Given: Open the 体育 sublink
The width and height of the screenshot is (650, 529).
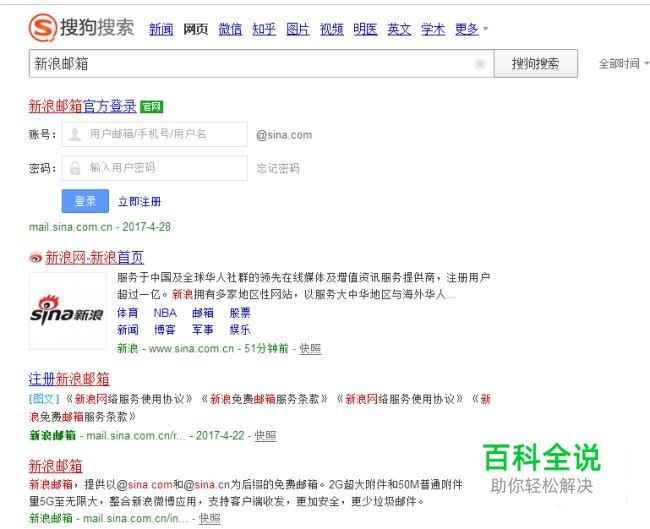Looking at the screenshot, I should pos(128,313).
